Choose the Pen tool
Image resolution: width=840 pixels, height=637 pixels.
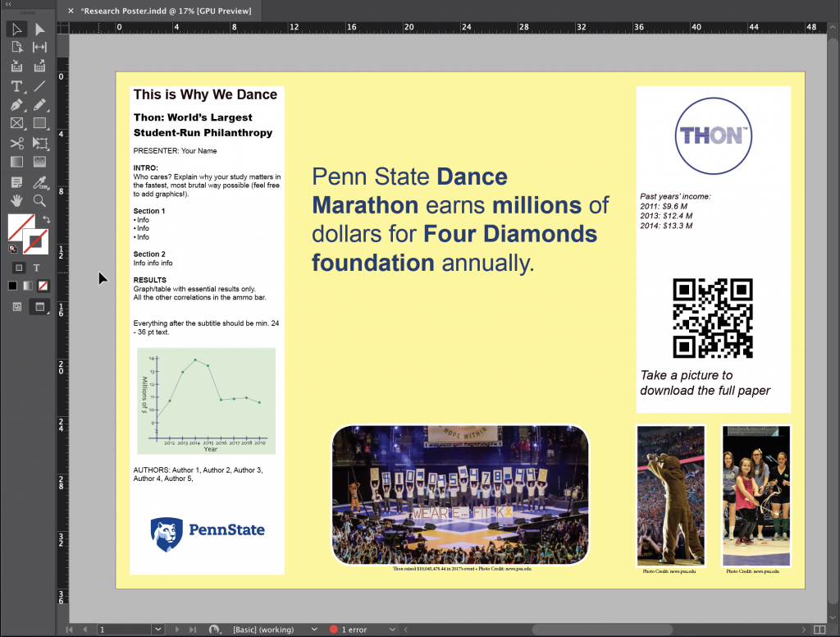16,104
